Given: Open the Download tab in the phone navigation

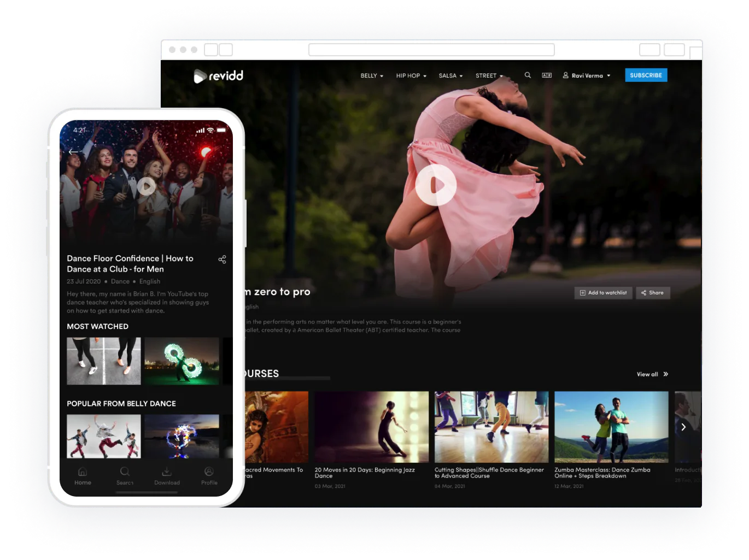Looking at the screenshot, I should (x=167, y=476).
